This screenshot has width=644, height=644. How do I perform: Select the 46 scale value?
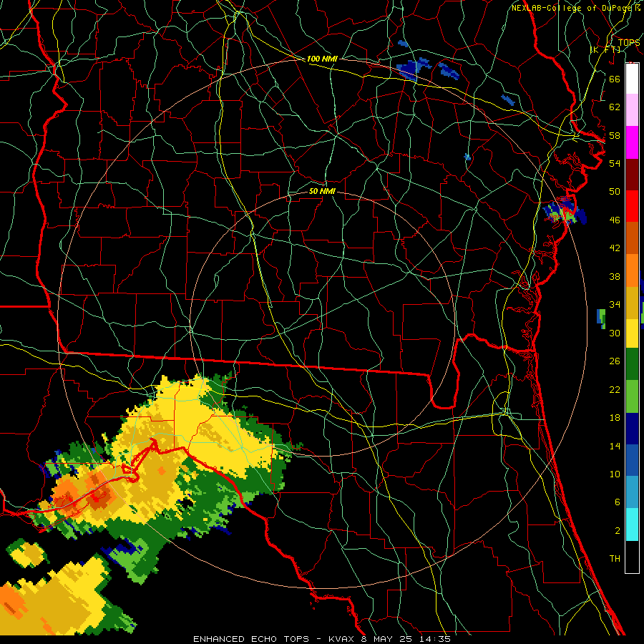(615, 220)
